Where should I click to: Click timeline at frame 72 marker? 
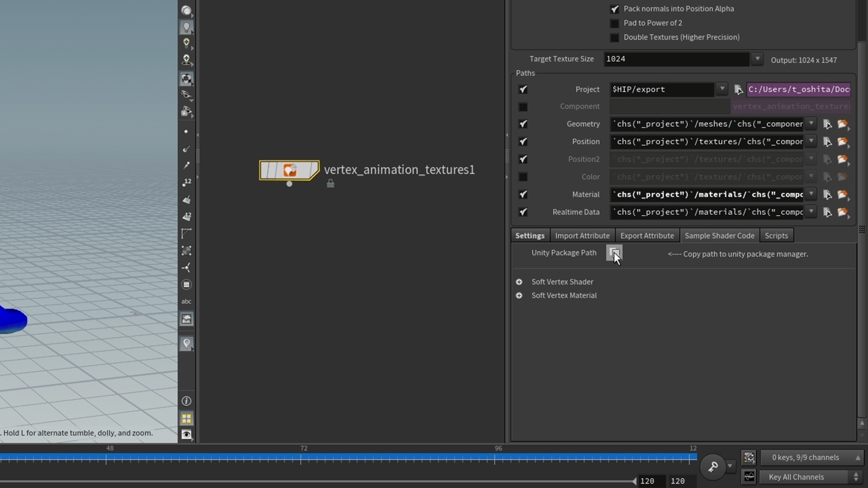click(x=301, y=458)
